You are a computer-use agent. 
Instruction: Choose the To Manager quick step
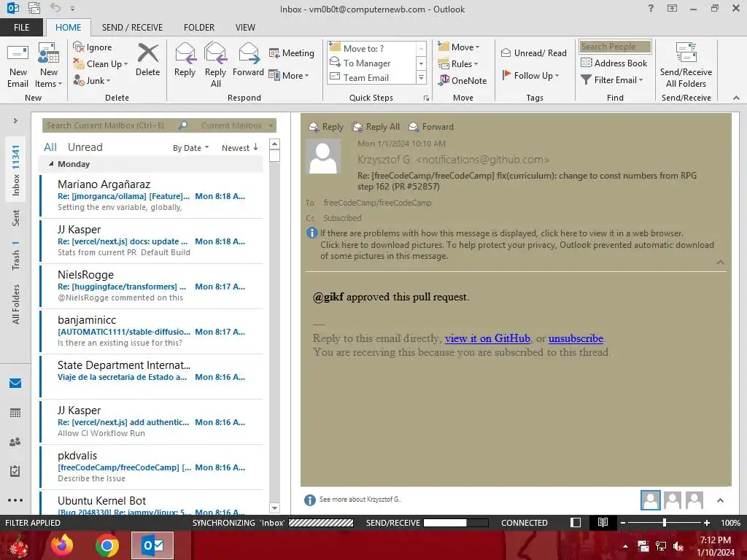click(371, 63)
